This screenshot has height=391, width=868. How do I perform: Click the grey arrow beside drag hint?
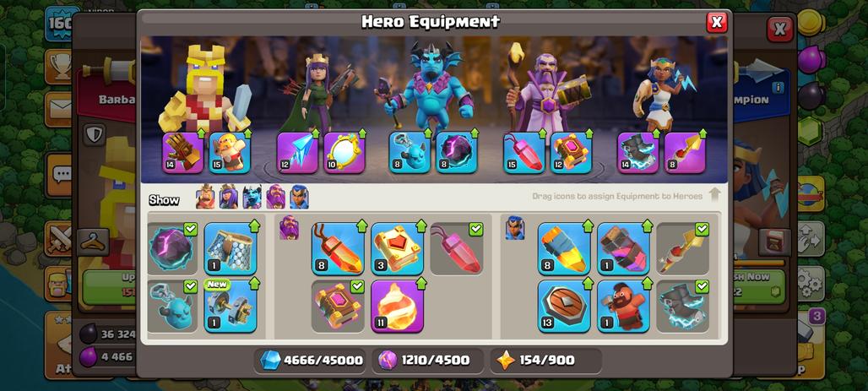(x=714, y=195)
